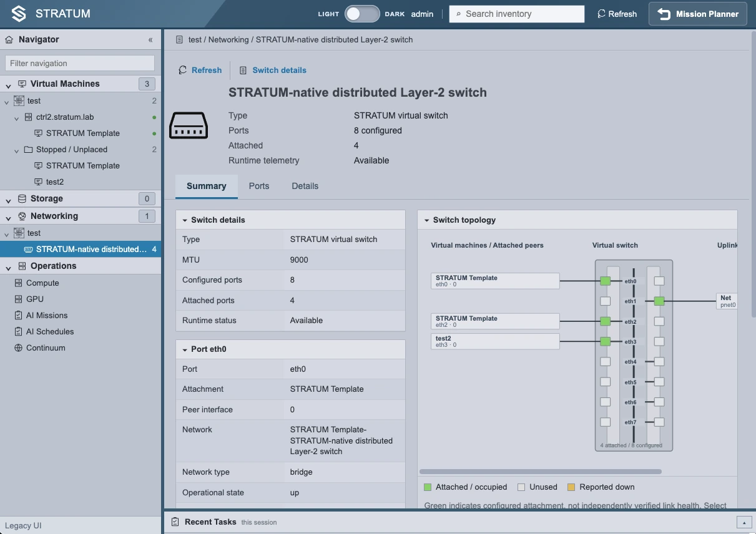This screenshot has height=534, width=756.
Task: Select STRATUM Template under ctrl2.stratum.lab
Action: click(83, 133)
